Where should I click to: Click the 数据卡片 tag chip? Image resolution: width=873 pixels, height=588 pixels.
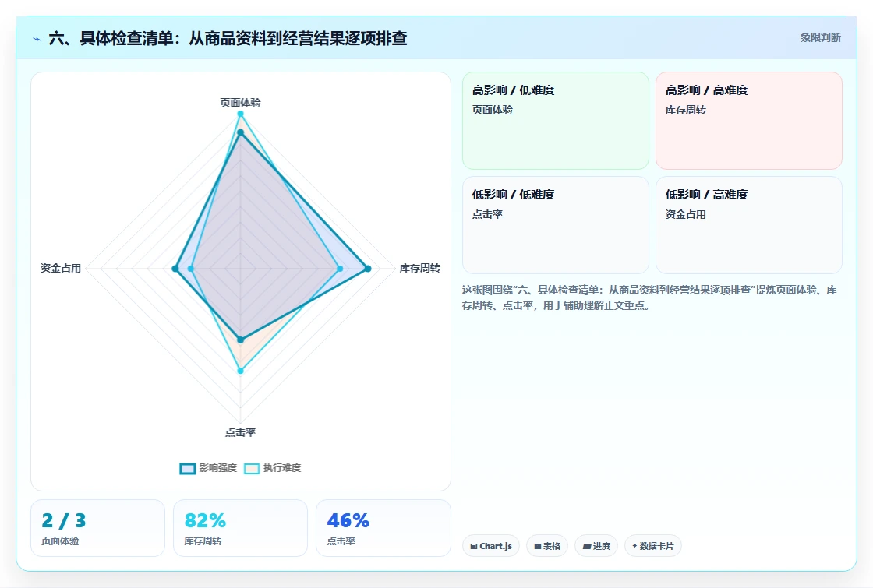pyautogui.click(x=653, y=546)
